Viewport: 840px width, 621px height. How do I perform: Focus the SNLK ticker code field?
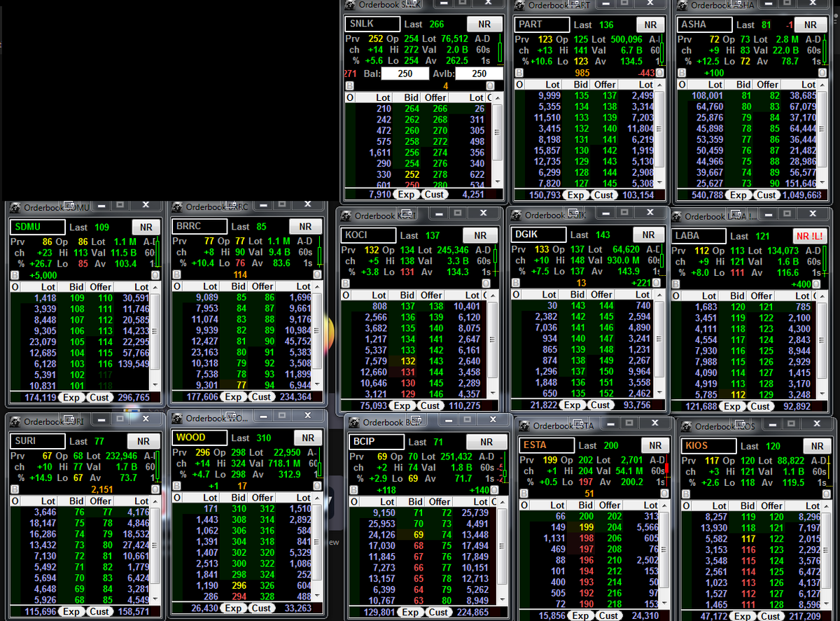(x=373, y=25)
